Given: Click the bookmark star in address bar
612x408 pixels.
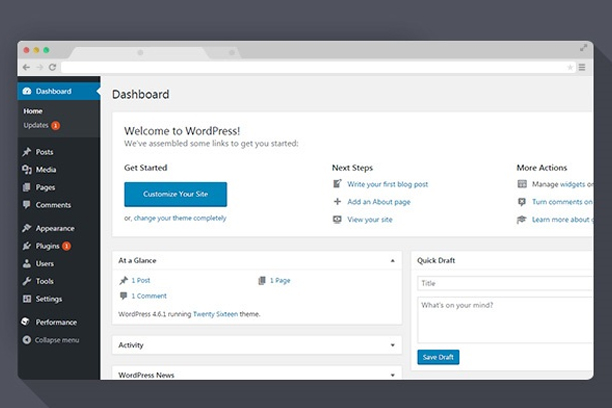Looking at the screenshot, I should (x=570, y=68).
